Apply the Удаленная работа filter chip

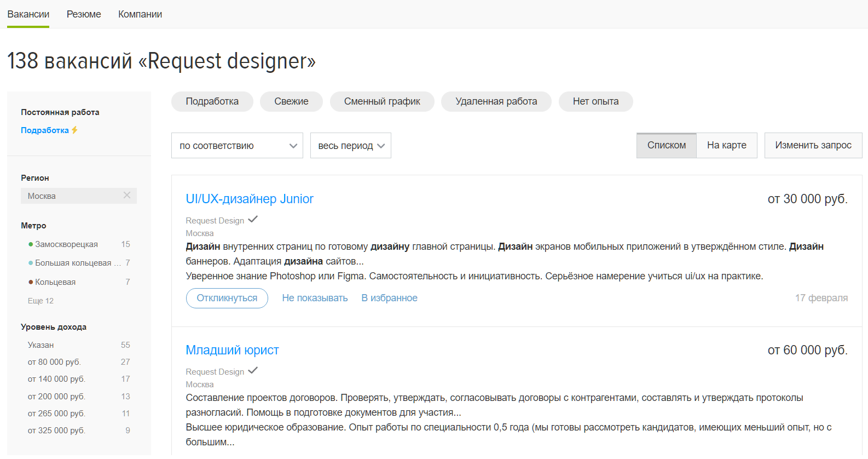496,101
